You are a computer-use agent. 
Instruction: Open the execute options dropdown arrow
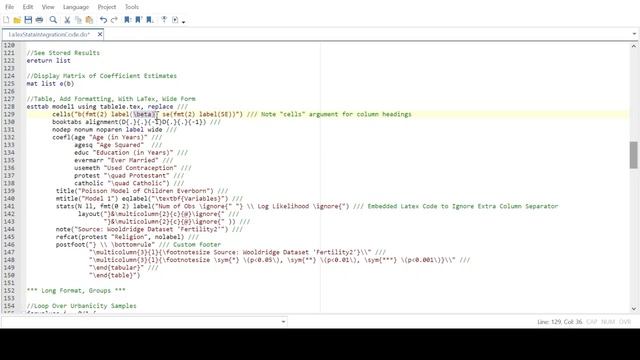(x=184, y=21)
